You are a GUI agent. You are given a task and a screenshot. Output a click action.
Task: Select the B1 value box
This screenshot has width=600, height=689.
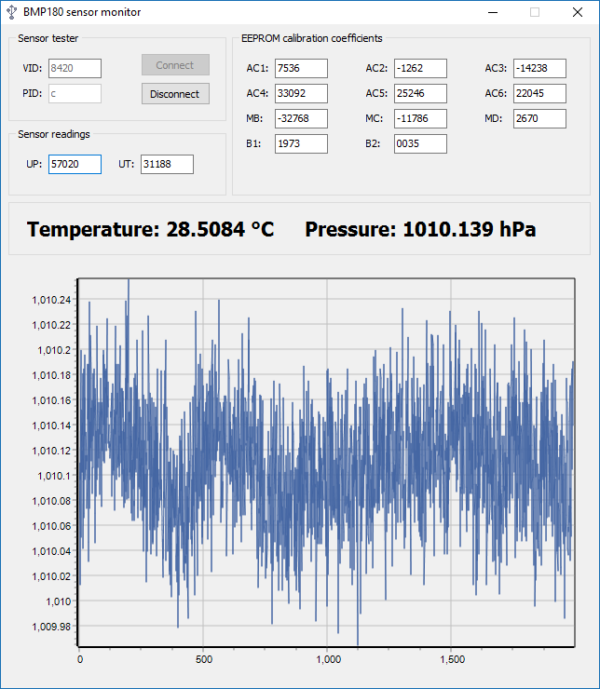coord(301,144)
